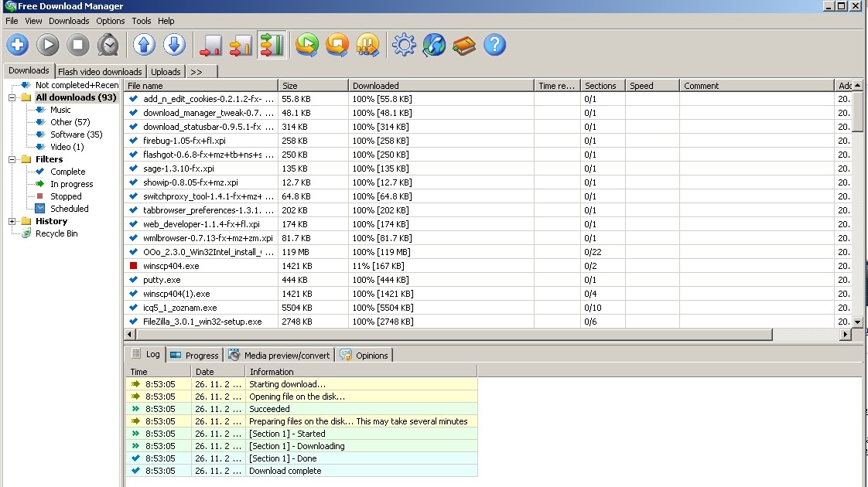Select heavy traffic mode icon

[272, 46]
